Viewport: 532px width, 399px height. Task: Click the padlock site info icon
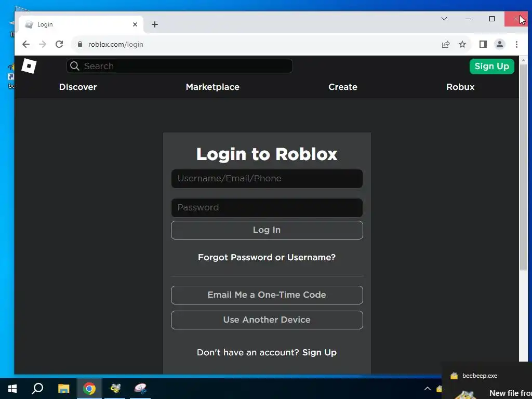point(80,45)
